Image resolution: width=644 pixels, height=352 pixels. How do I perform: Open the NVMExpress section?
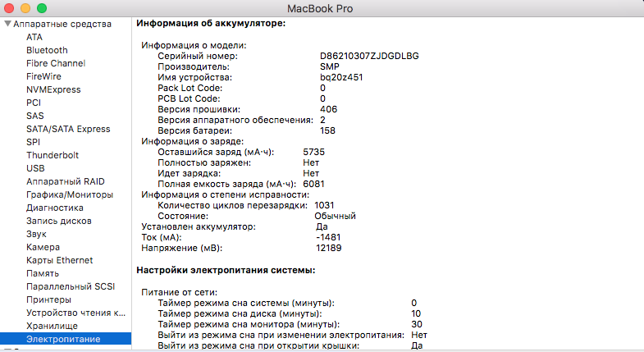point(53,89)
